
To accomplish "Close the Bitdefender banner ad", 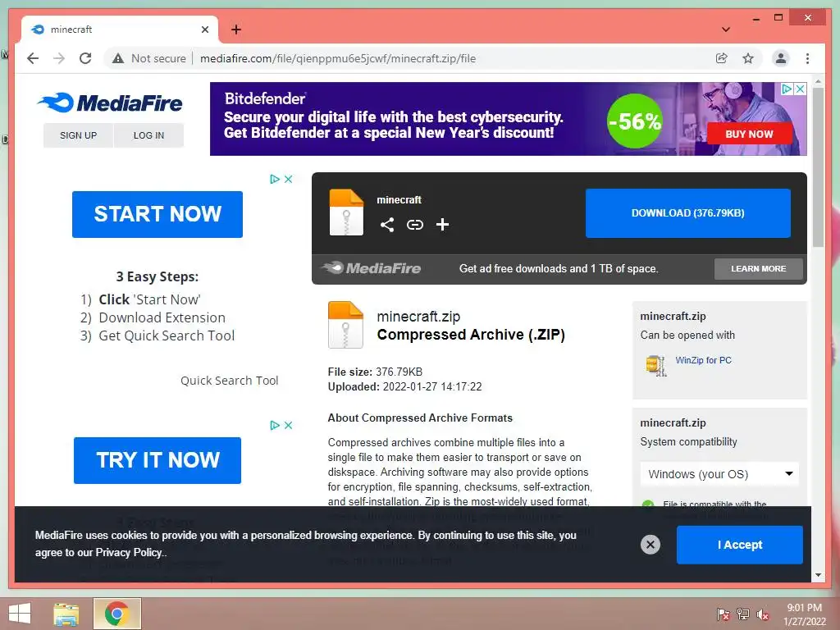I will [x=800, y=89].
